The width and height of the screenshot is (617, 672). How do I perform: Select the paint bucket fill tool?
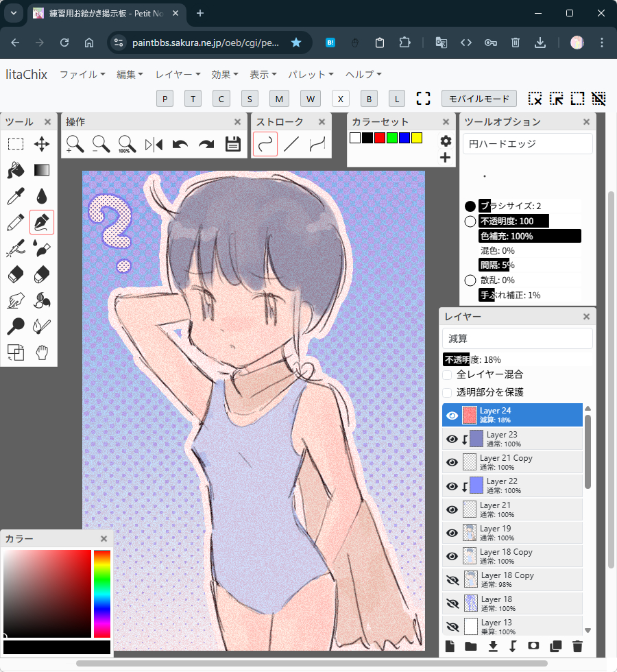tap(16, 169)
